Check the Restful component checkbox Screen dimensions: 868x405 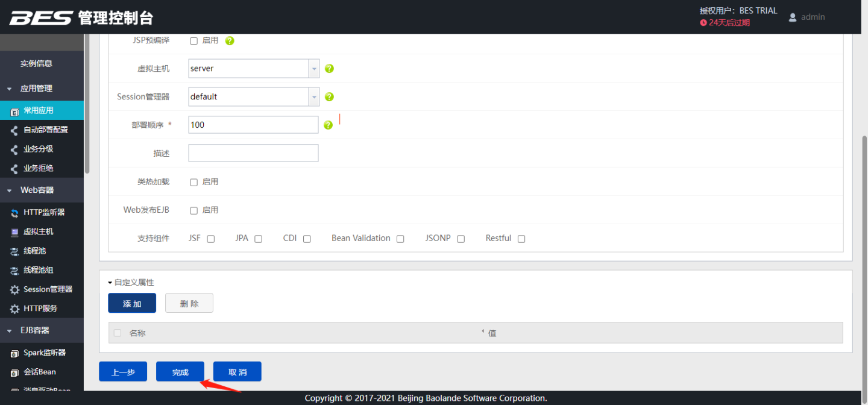click(521, 239)
